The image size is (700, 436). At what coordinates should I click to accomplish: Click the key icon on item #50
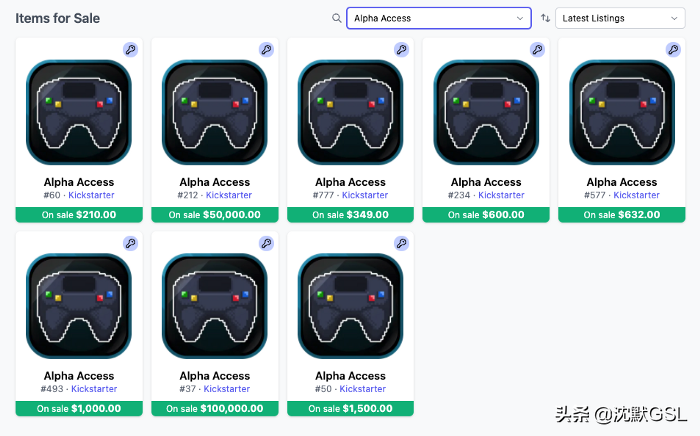coord(402,243)
